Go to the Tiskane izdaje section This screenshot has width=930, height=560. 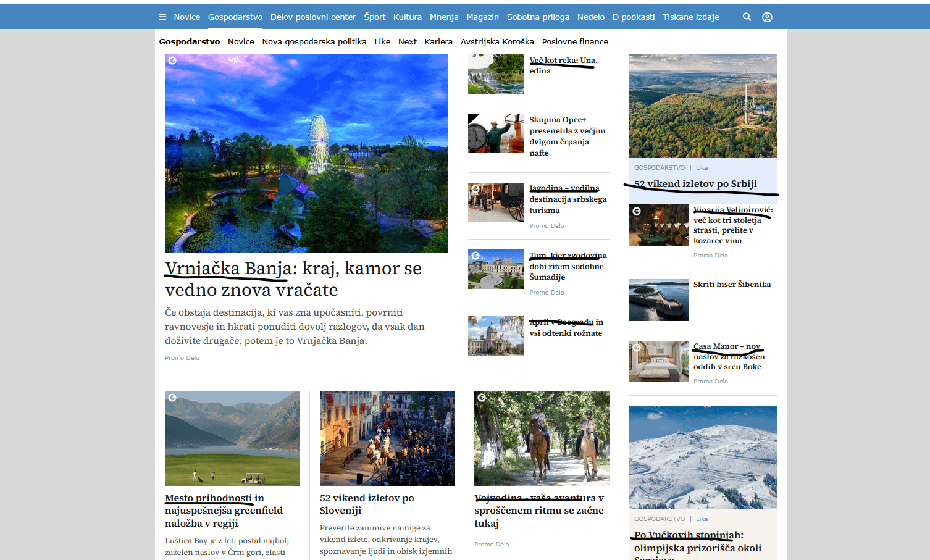[690, 17]
